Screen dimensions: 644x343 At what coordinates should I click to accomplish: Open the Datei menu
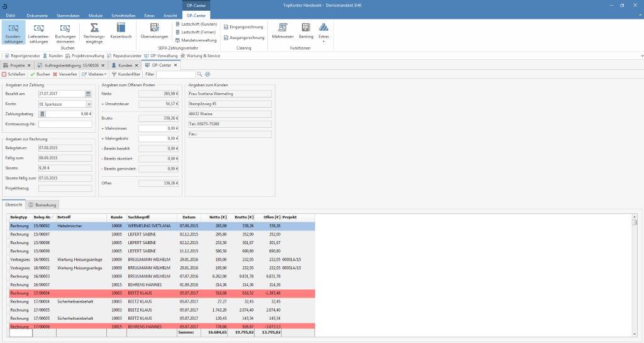(x=11, y=16)
